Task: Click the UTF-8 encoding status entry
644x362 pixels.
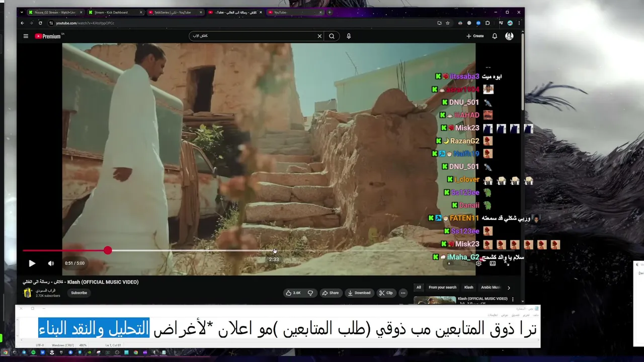Action: (40, 345)
